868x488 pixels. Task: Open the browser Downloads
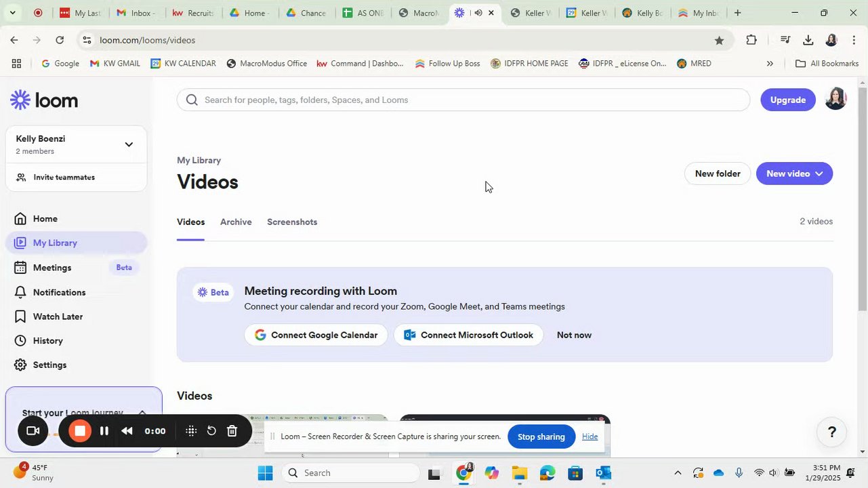[808, 40]
